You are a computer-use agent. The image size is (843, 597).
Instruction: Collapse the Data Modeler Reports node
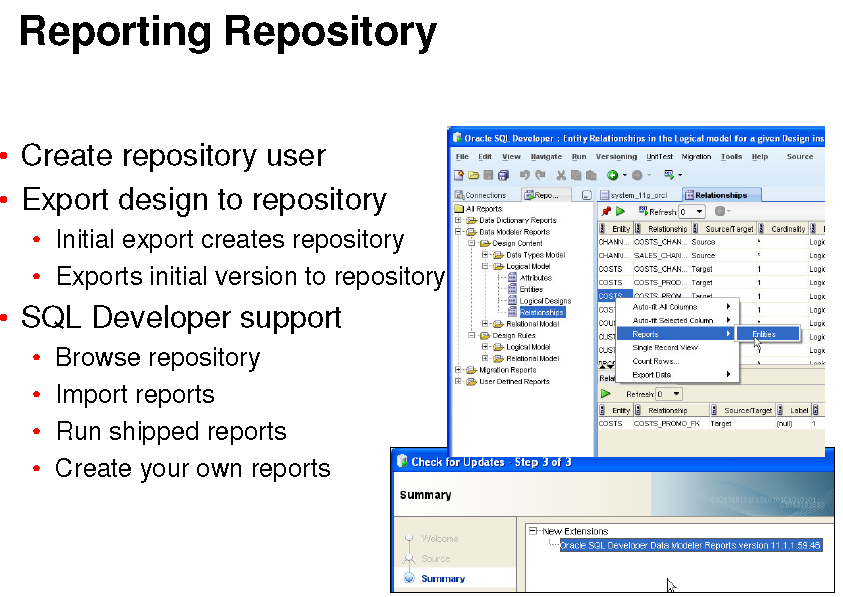tap(459, 232)
